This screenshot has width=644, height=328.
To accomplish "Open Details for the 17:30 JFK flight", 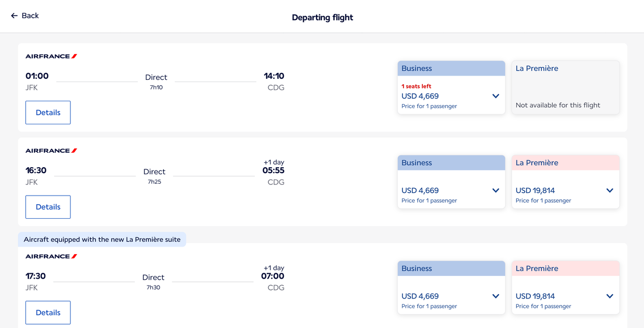I will click(x=48, y=312).
